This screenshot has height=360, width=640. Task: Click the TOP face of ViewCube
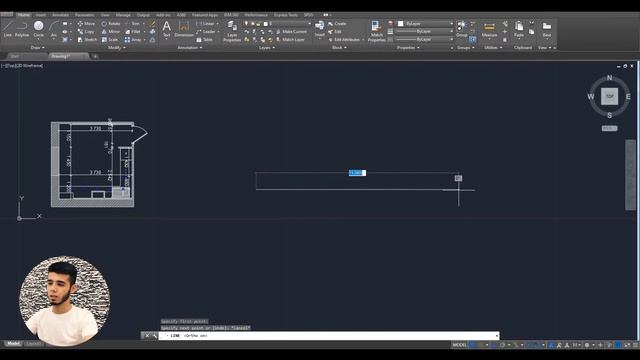click(609, 96)
